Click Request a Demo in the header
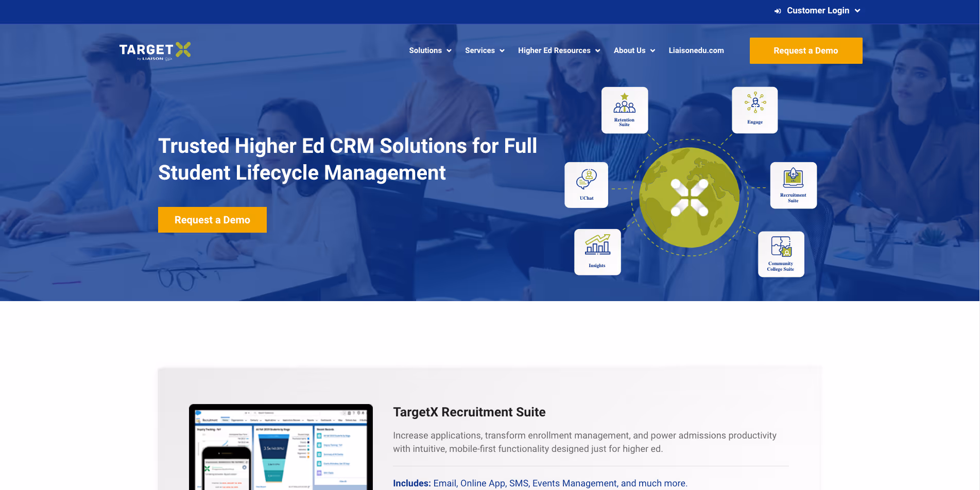Screen dimensions: 980x490 click(x=806, y=50)
